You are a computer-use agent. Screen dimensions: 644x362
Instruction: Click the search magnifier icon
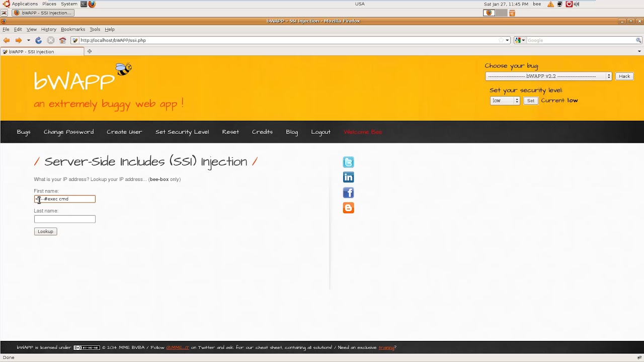(x=638, y=40)
